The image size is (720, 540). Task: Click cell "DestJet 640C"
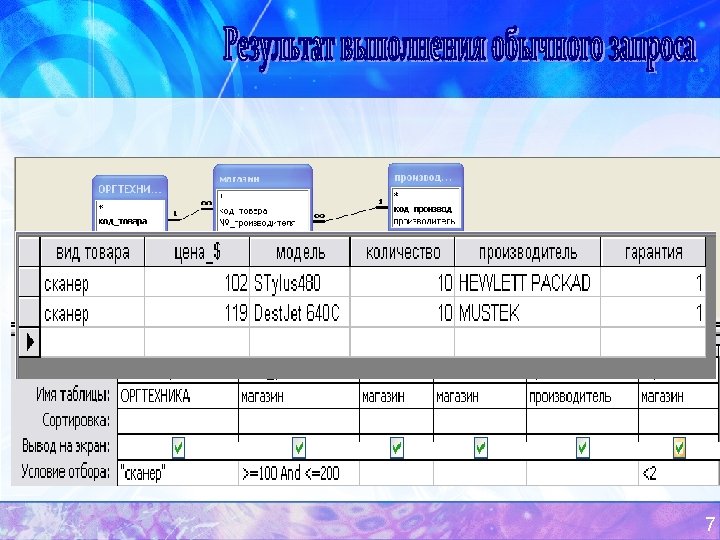pos(300,313)
